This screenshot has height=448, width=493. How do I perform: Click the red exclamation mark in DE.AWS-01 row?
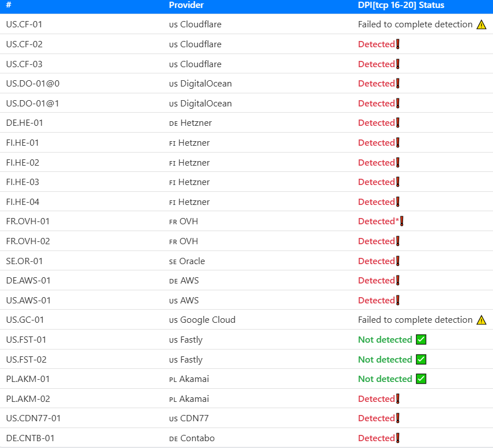pos(398,281)
